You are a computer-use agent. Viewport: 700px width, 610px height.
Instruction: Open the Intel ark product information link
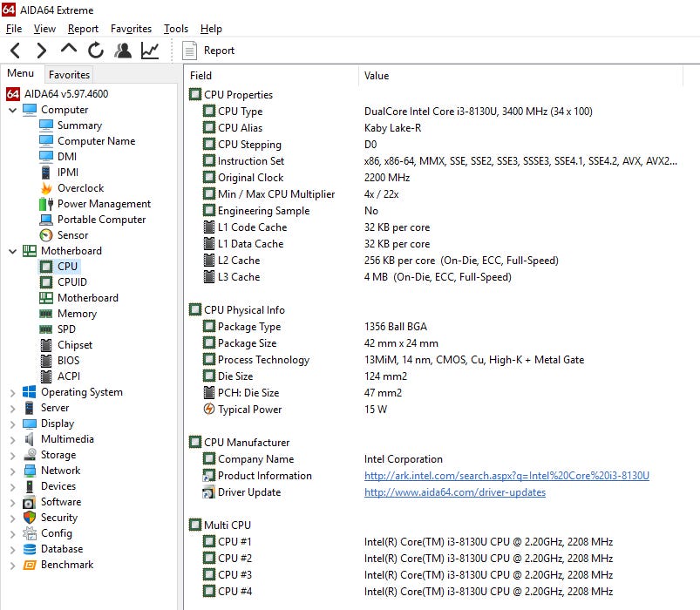point(506,476)
